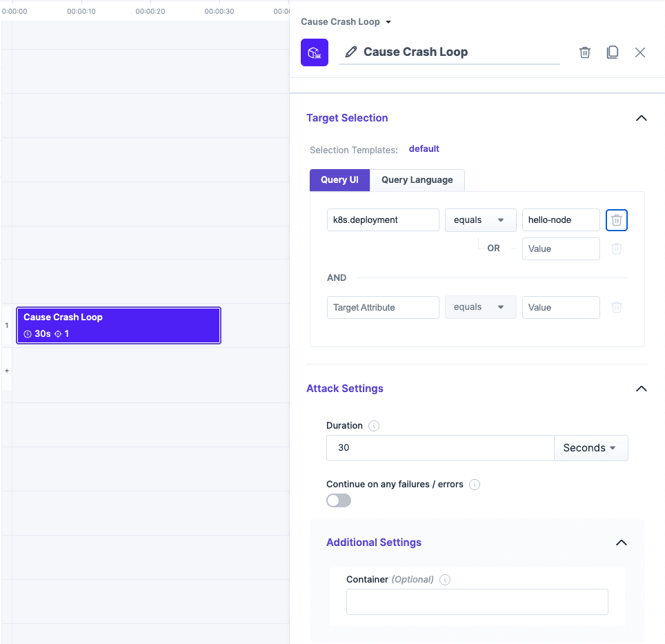The height and width of the screenshot is (644, 665).
Task: Select the Cause Crash Loop block in the timeline
Action: pos(118,324)
